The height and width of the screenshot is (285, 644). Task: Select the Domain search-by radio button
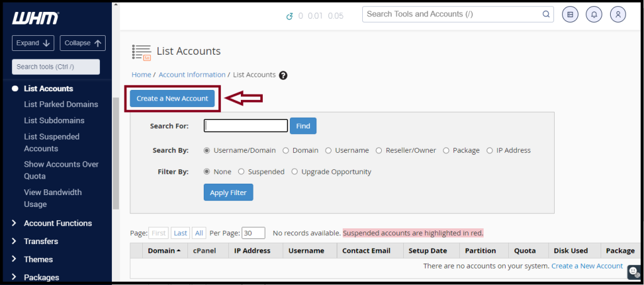coord(286,150)
